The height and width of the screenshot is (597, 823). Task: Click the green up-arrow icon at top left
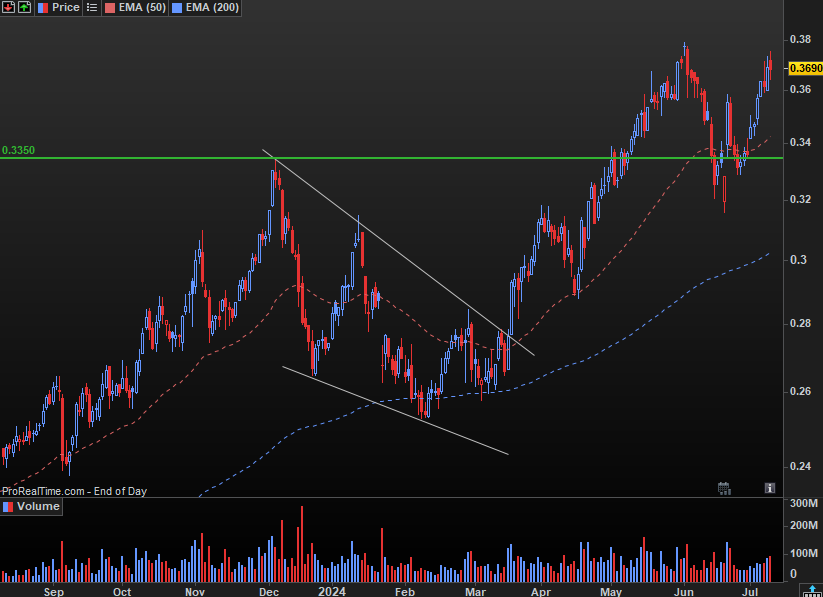click(24, 7)
